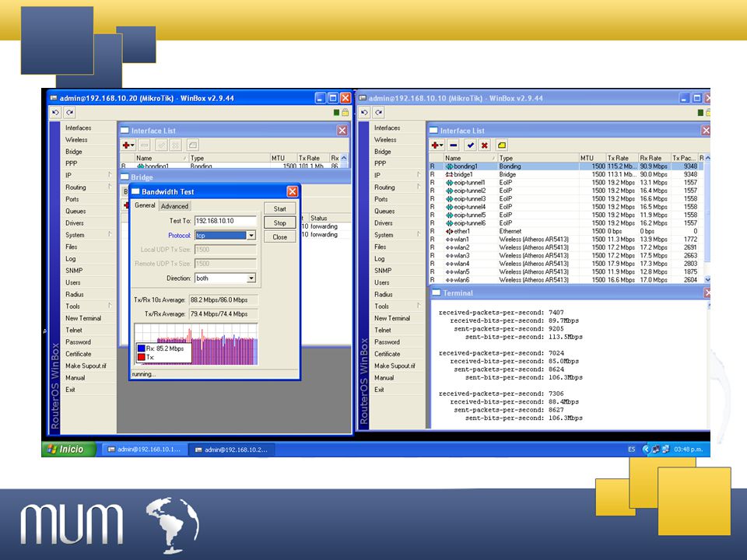Click the wireless icon beside wlan1
The width and height of the screenshot is (747, 560).
(449, 240)
